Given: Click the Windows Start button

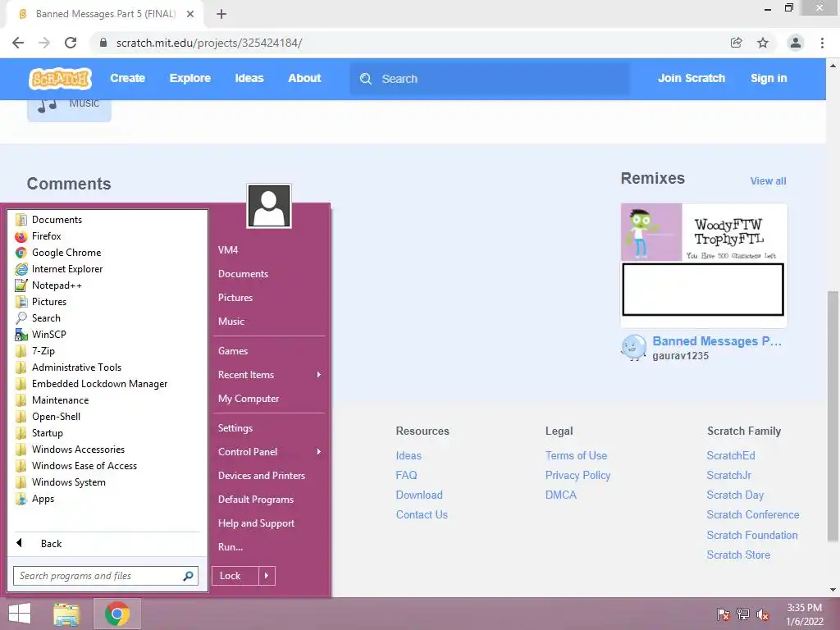Looking at the screenshot, I should click(x=20, y=614).
